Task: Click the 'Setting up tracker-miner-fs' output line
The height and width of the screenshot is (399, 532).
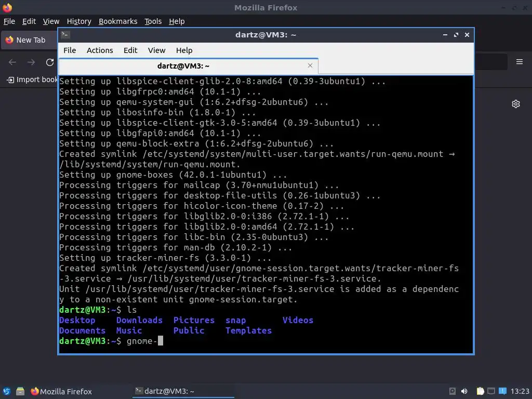Action: (165, 258)
